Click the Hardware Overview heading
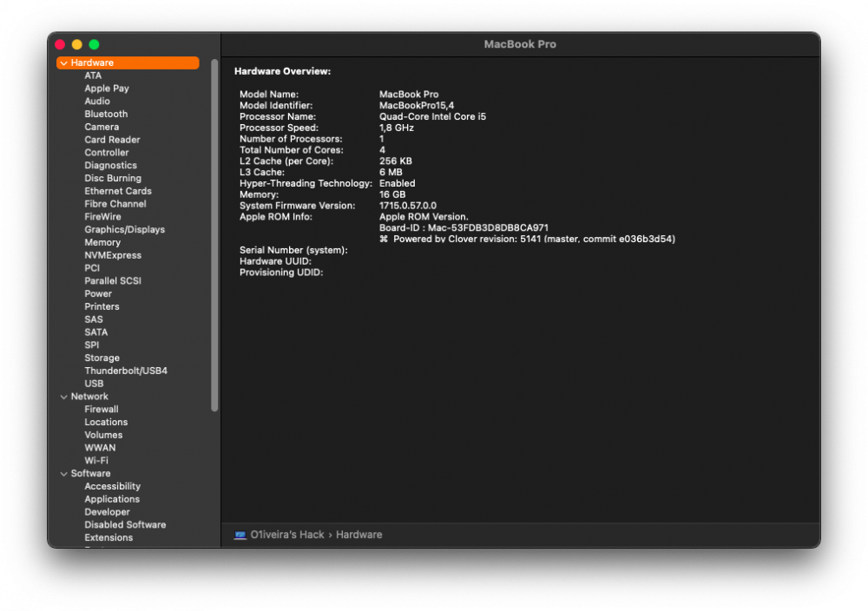 coord(282,71)
